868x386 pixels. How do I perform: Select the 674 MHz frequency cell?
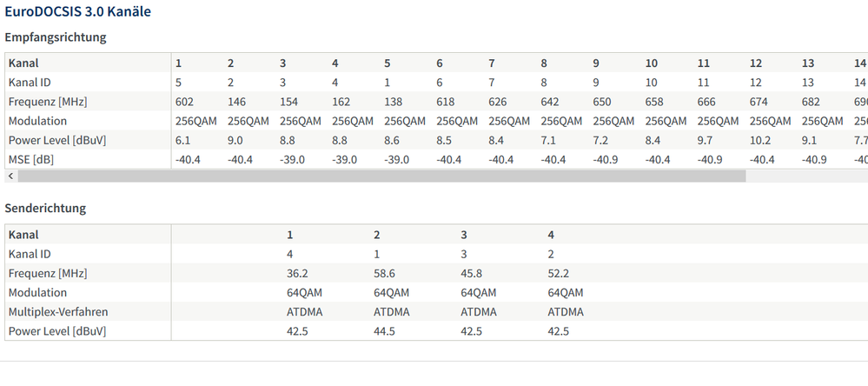(x=759, y=102)
